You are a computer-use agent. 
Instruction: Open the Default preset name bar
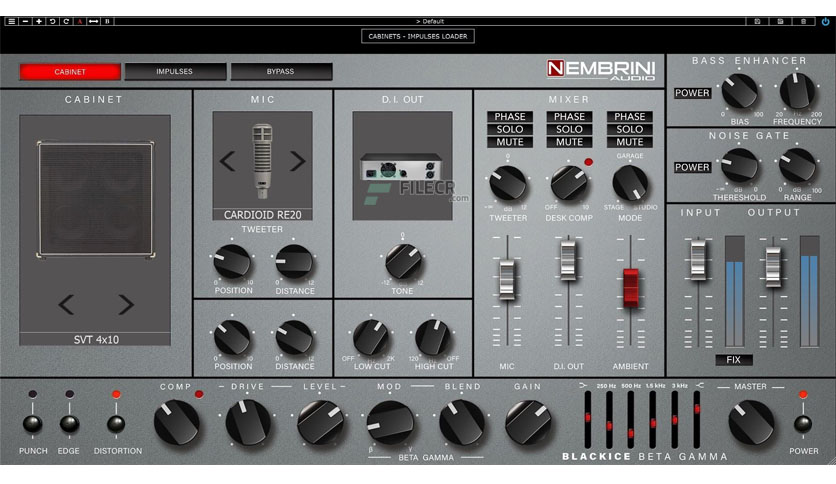click(x=430, y=21)
